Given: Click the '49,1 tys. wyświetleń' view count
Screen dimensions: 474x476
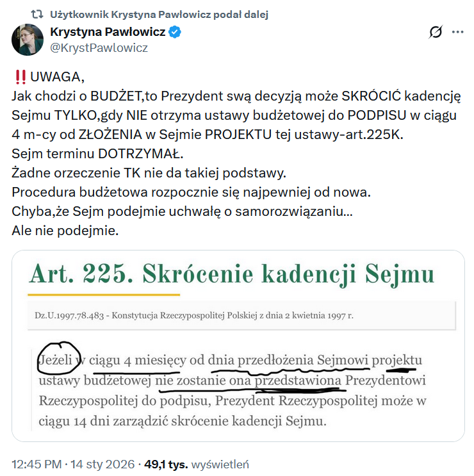Looking at the screenshot, I should click(197, 464).
